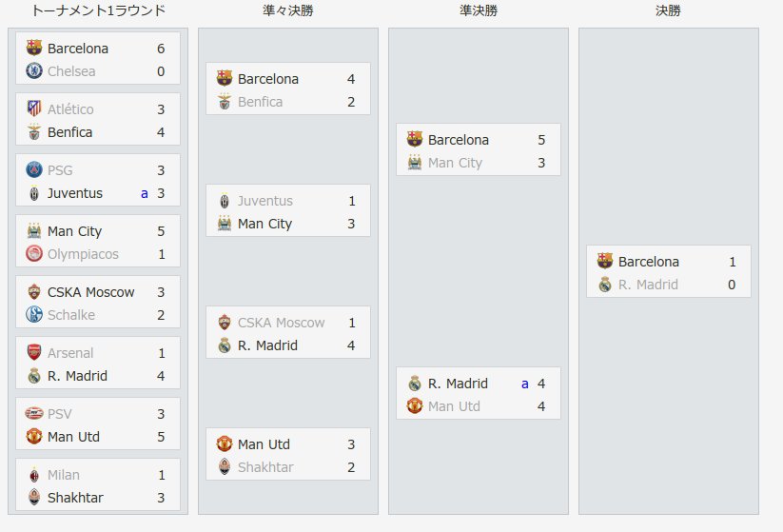The width and height of the screenshot is (783, 532).
Task: Click the Schalke club crest
Action: pos(34,315)
